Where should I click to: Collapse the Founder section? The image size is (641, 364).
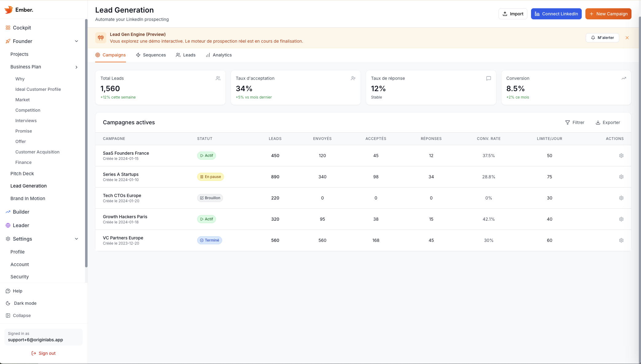(76, 41)
